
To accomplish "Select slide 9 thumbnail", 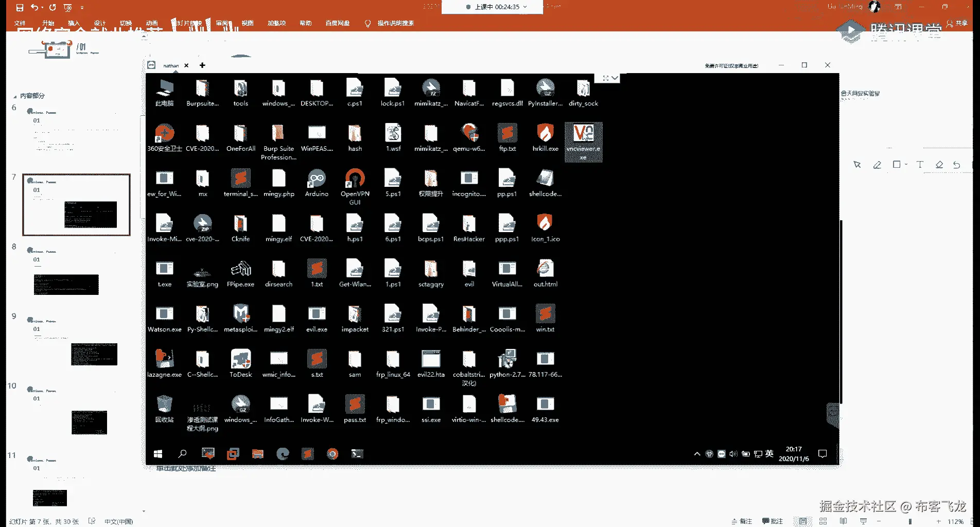I will [x=76, y=343].
